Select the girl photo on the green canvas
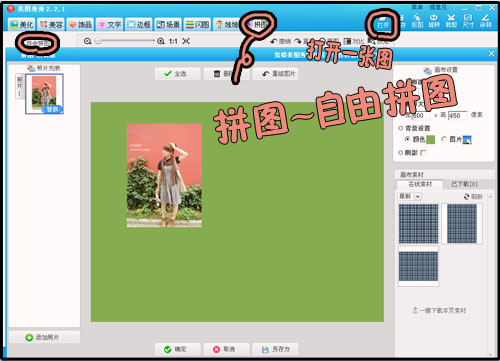Screen dimensions: 500x361 [164, 175]
